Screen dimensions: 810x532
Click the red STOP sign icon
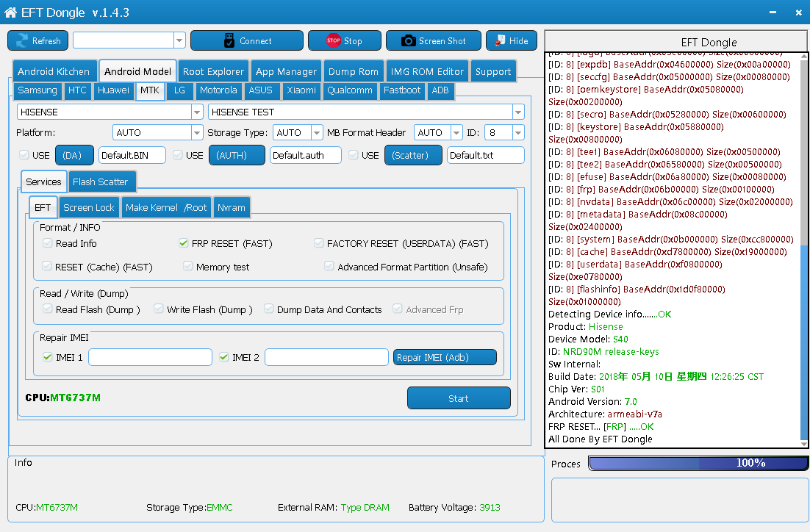(x=333, y=40)
